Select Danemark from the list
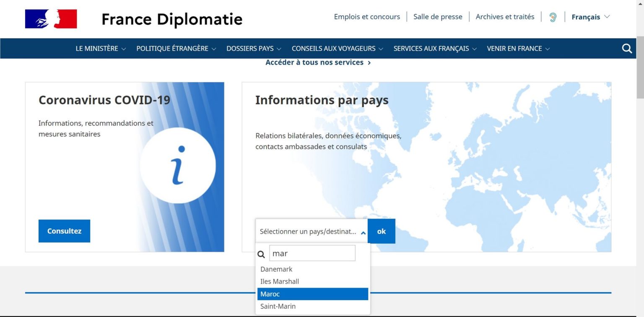Viewport: 644px width, 317px height. 313,269
